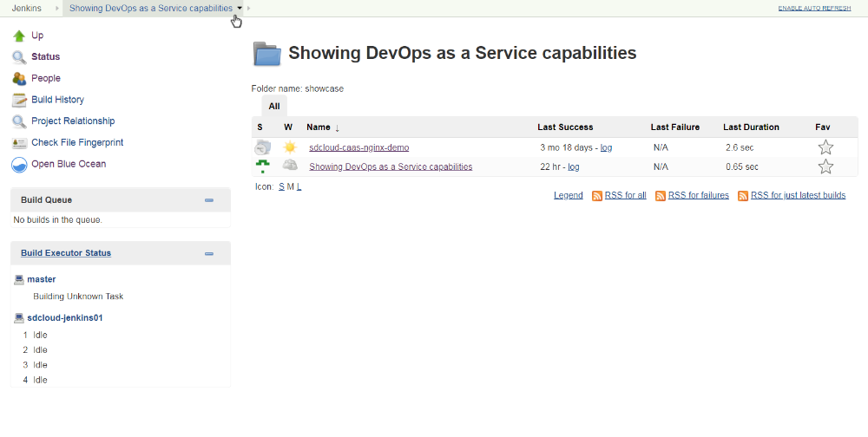
Task: Open RSS for just latest builds link
Action: [x=799, y=195]
